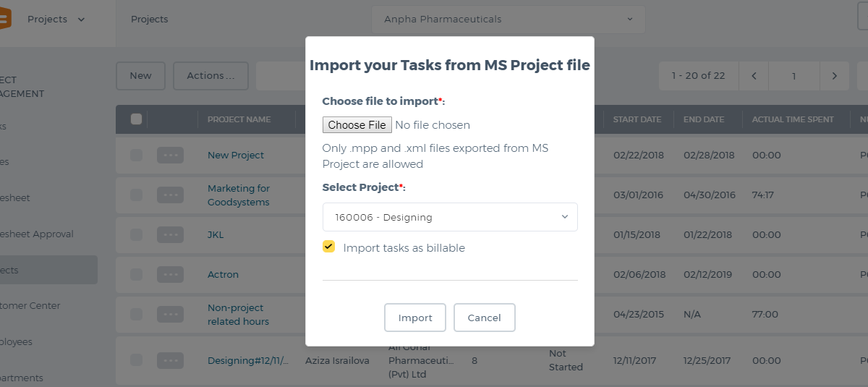Tick the checkbox for New Project row
Image resolution: width=868 pixels, height=387 pixels.
(136, 155)
